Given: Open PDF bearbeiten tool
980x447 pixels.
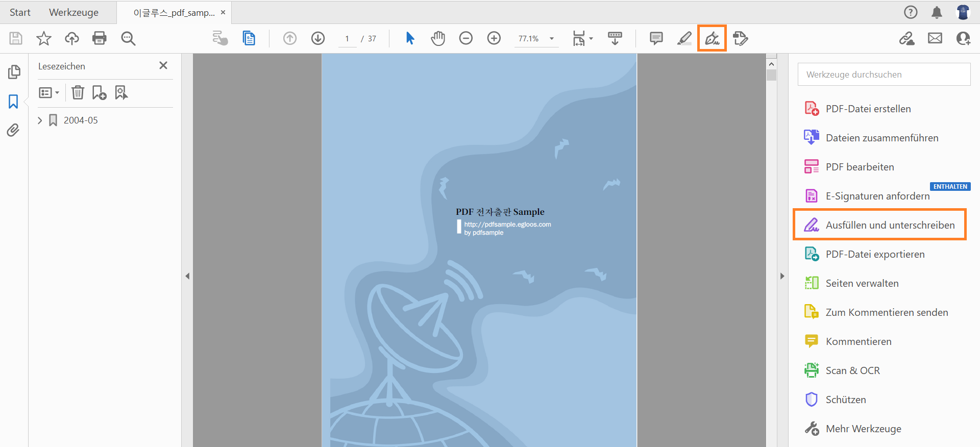Looking at the screenshot, I should pyautogui.click(x=860, y=167).
